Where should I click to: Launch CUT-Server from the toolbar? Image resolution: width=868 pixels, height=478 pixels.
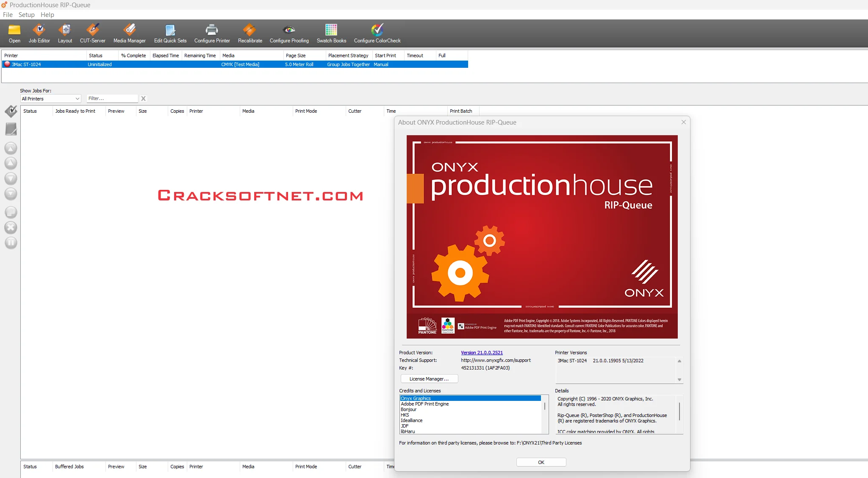click(92, 33)
